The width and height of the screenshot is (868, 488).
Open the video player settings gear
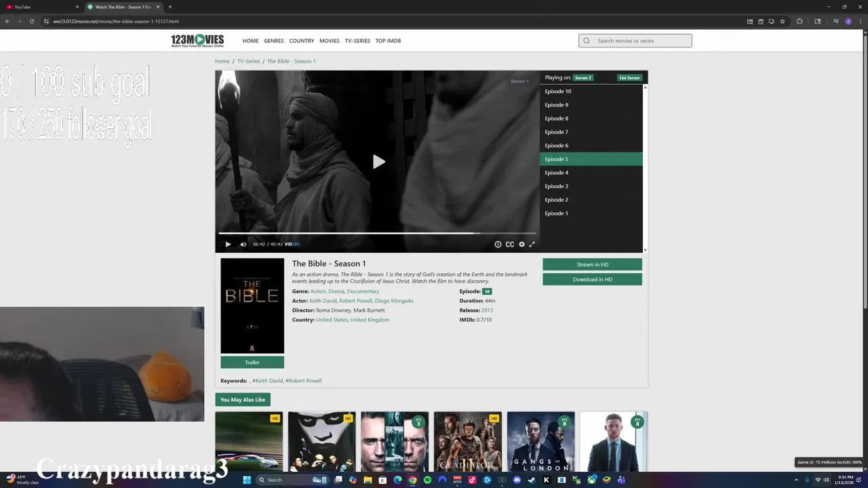[521, 244]
